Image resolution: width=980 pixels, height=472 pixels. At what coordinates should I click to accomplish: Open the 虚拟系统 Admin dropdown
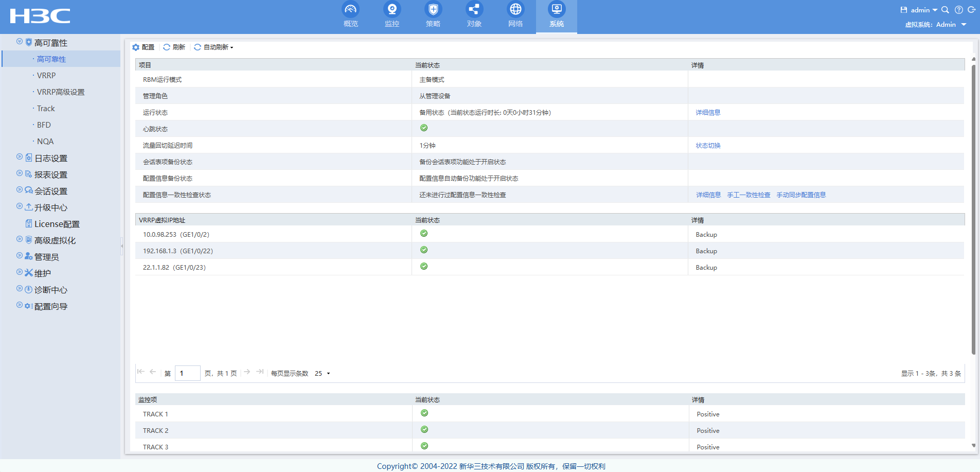(x=951, y=25)
